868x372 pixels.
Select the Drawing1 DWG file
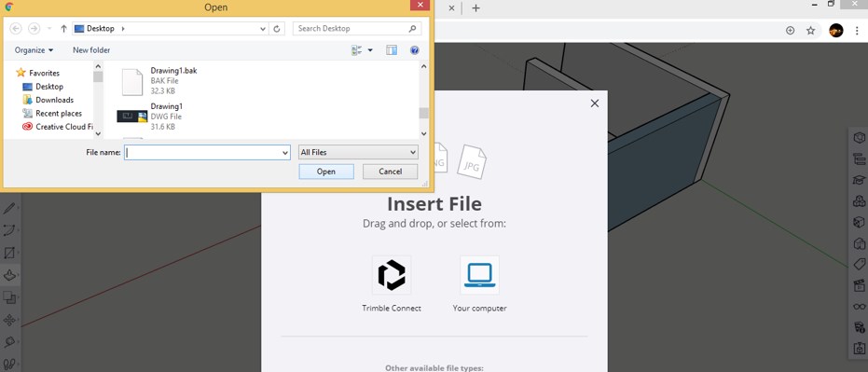150,117
